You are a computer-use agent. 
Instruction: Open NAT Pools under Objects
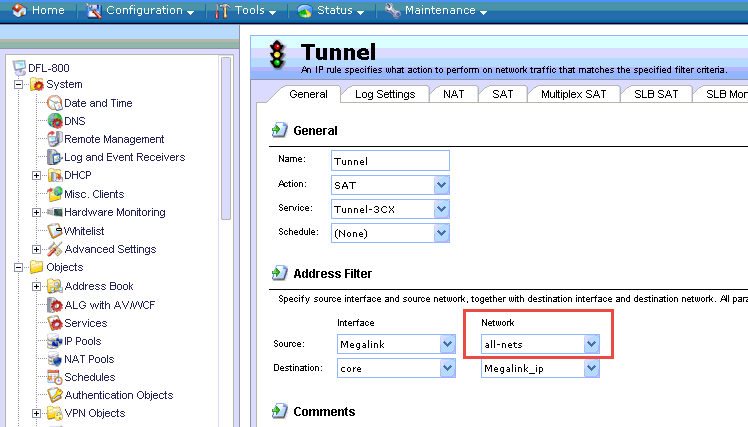pos(89,359)
